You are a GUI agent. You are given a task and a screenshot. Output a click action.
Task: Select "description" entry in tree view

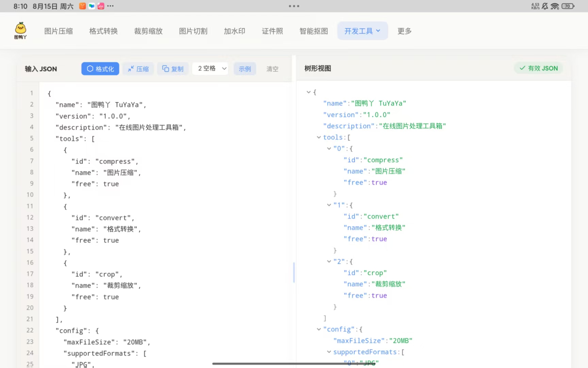coord(385,126)
